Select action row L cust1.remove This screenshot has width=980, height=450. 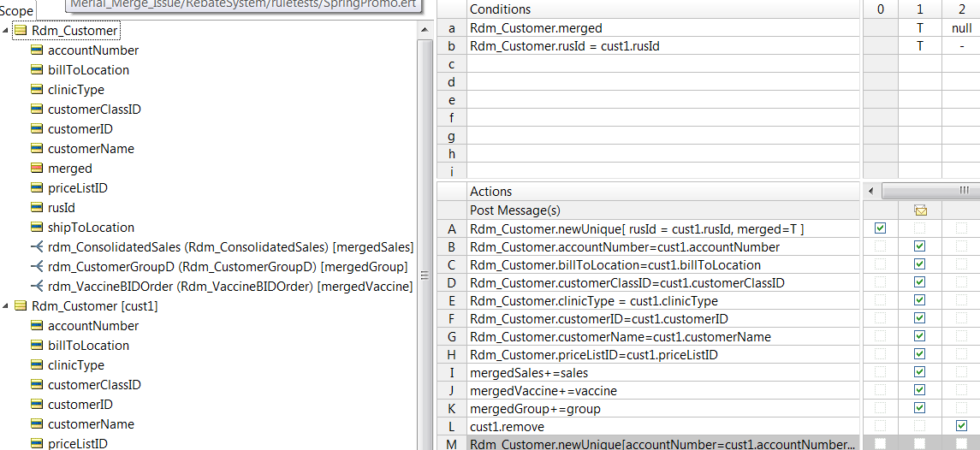coord(664,427)
